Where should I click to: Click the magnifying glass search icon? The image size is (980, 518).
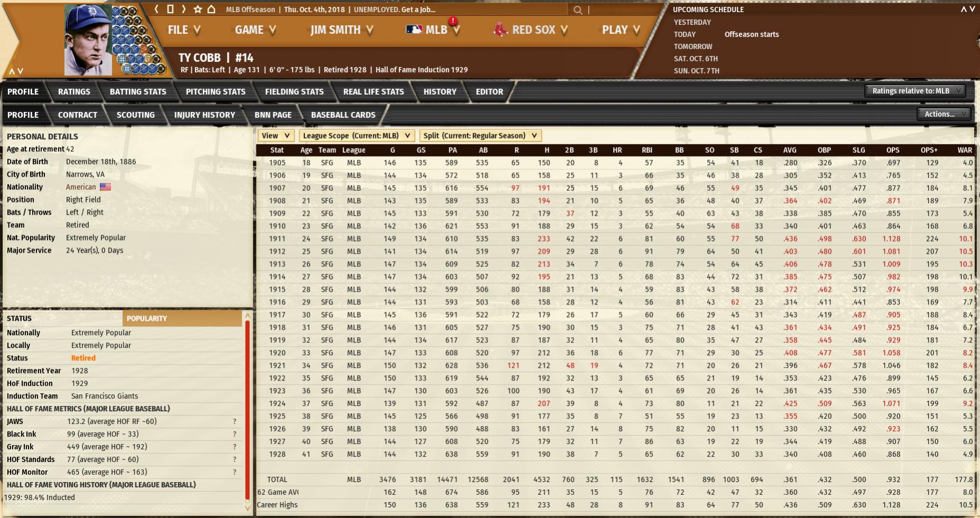[x=578, y=10]
